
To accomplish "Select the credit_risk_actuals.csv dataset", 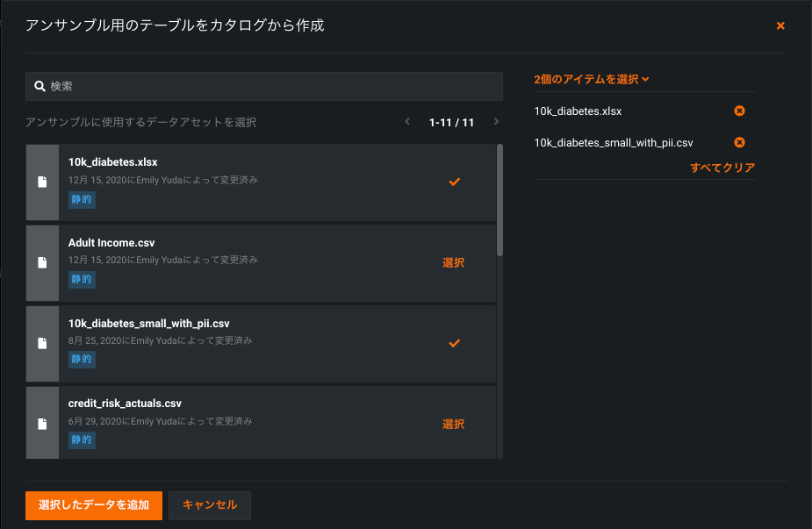I will (x=453, y=424).
